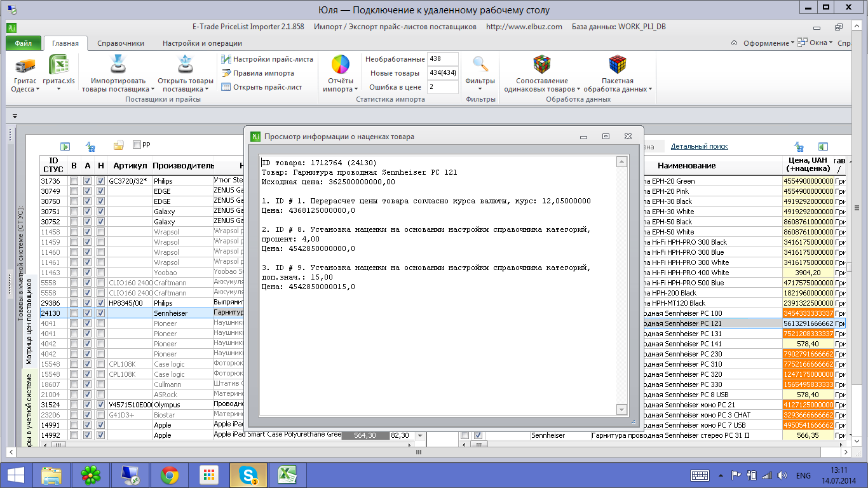
Task: Click the Детальный поиск link
Action: point(699,146)
